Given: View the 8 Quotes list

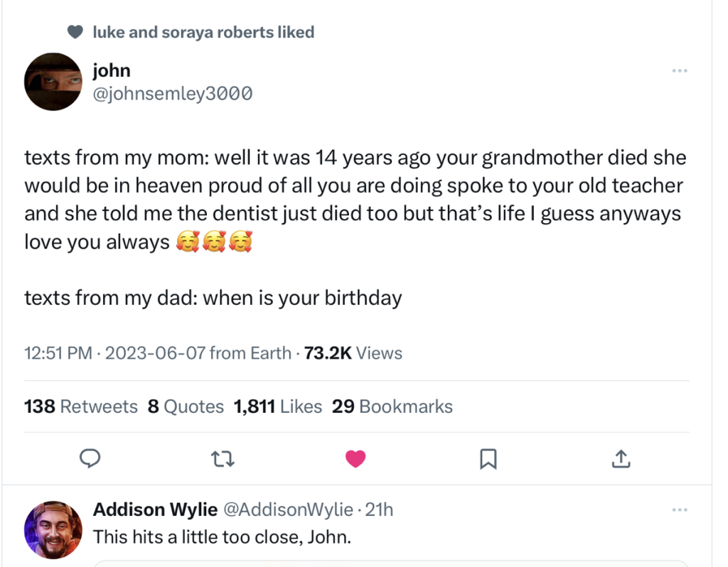Looking at the screenshot, I should click(186, 406).
